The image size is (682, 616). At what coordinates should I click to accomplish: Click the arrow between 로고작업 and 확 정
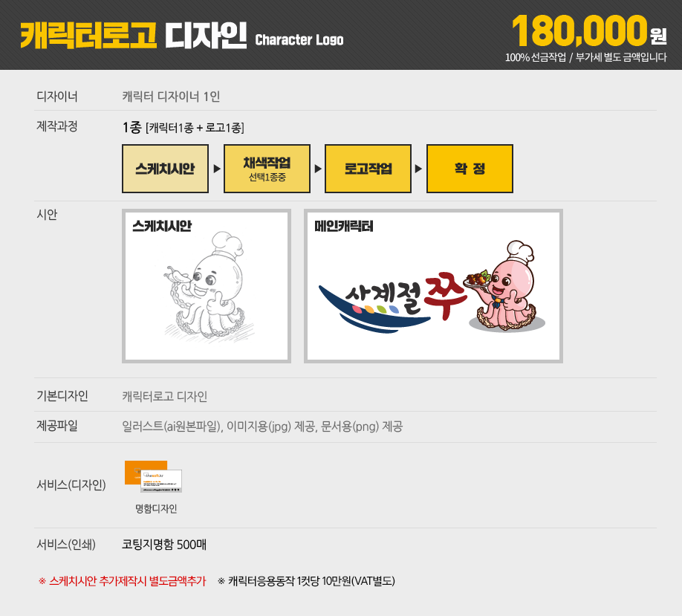[418, 169]
